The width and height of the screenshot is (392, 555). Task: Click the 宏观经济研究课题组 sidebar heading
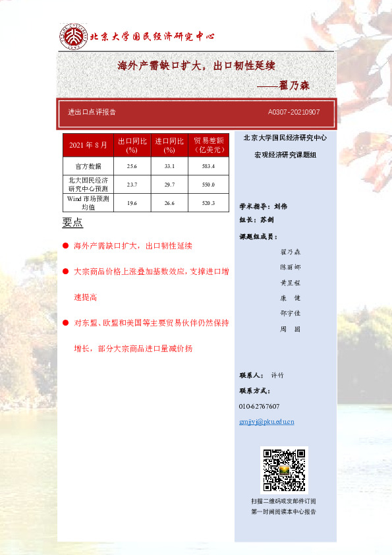[285, 155]
